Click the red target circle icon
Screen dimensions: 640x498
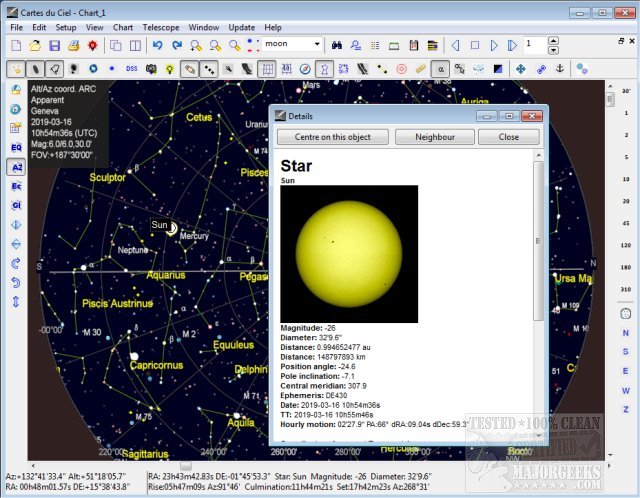coord(401,69)
